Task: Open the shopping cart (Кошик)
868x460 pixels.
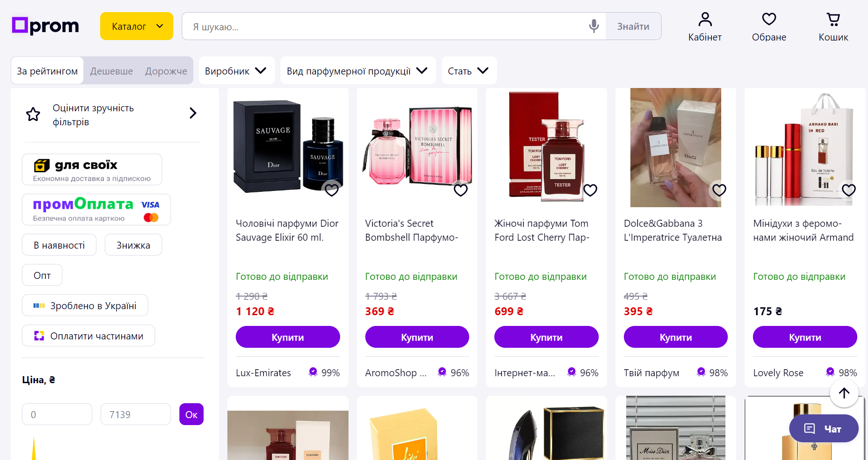Action: [x=834, y=26]
